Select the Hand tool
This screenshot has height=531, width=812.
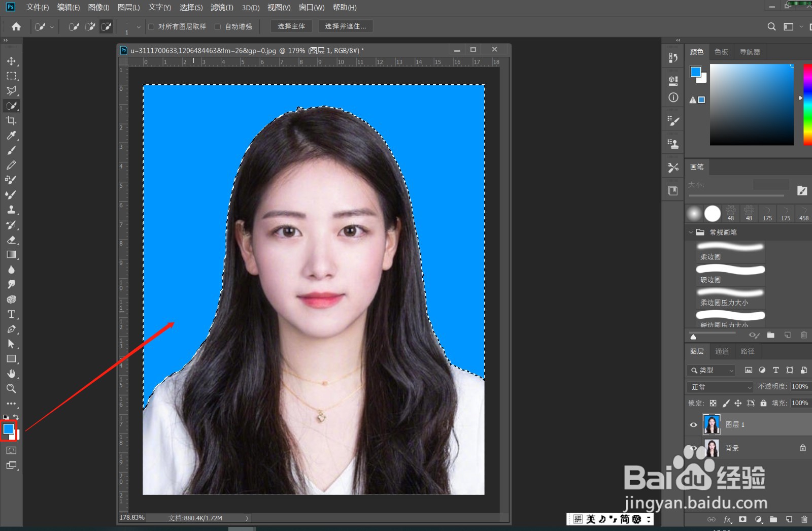[11, 374]
